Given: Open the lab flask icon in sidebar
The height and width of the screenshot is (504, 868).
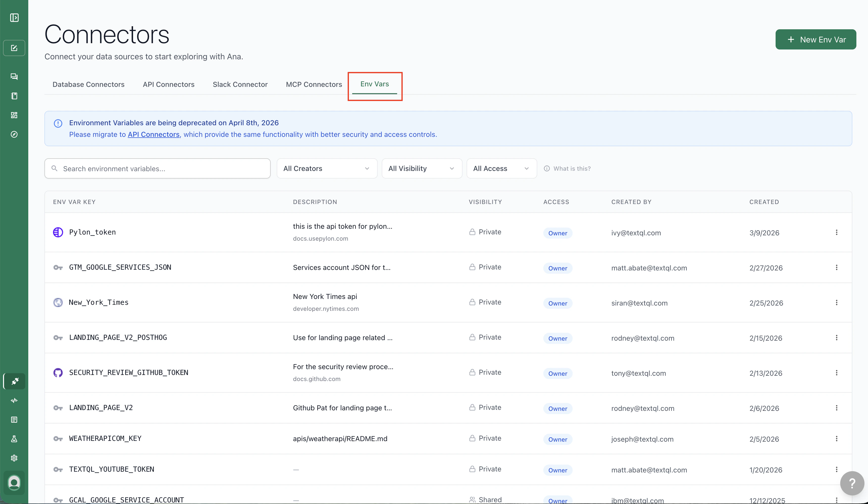Looking at the screenshot, I should tap(14, 439).
